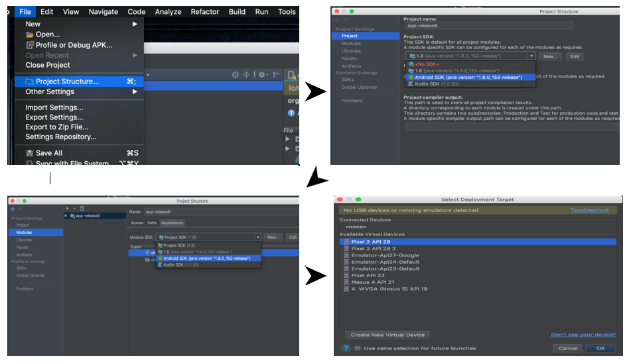
Task: Click the help question mark in Select Deployment Target
Action: click(x=346, y=348)
